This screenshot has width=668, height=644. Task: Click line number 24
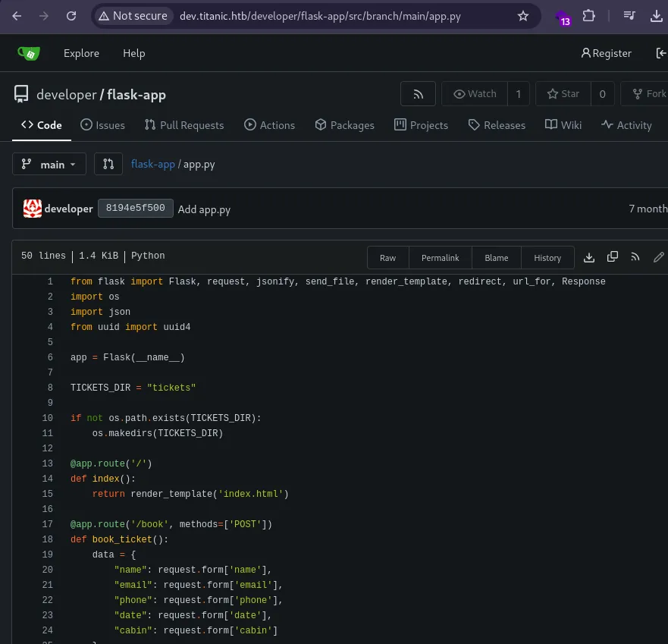click(x=47, y=630)
